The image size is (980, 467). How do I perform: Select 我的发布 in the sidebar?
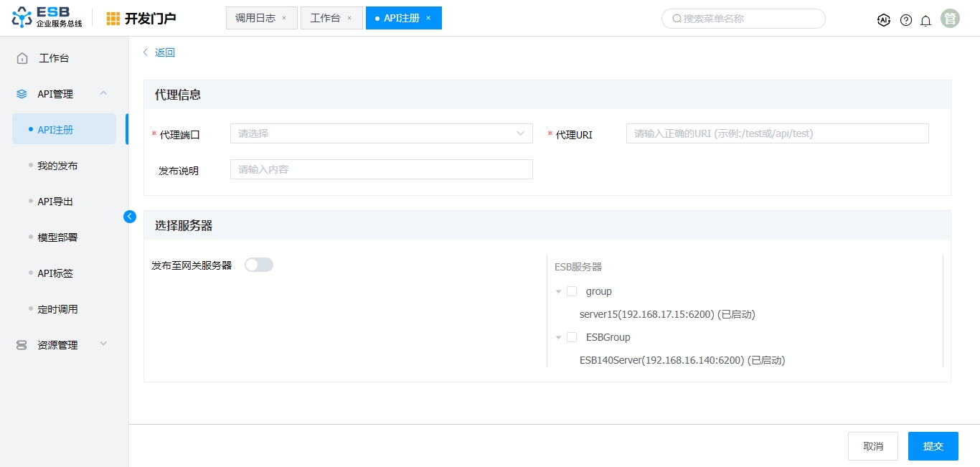(x=57, y=166)
